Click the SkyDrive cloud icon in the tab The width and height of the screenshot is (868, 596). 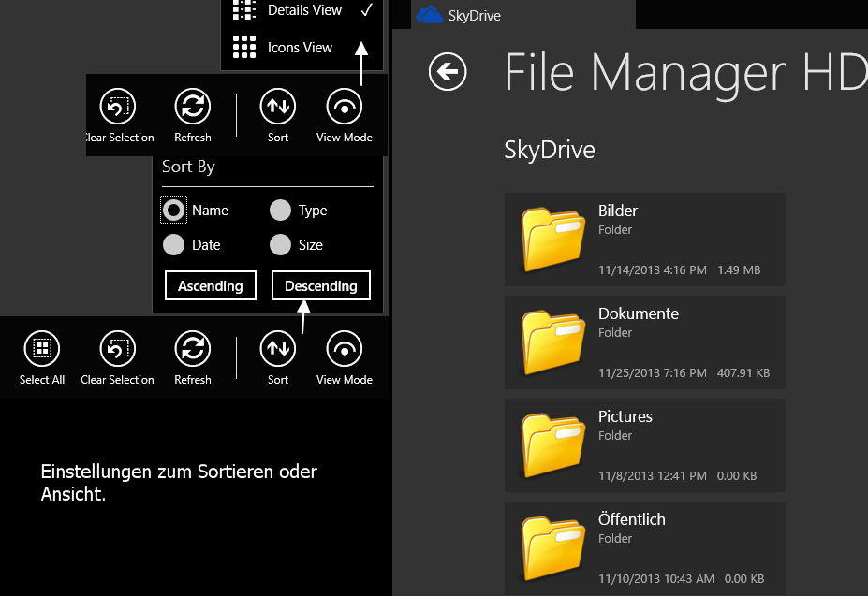tap(429, 15)
